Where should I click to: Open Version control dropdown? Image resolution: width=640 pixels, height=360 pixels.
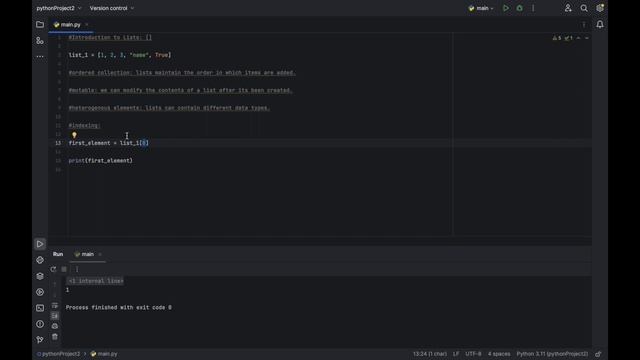click(112, 8)
